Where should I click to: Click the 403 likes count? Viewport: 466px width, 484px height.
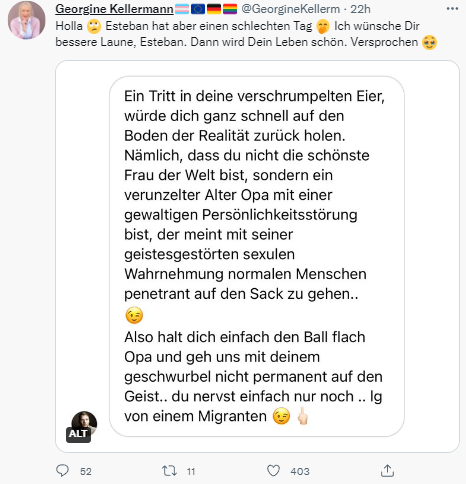click(300, 471)
